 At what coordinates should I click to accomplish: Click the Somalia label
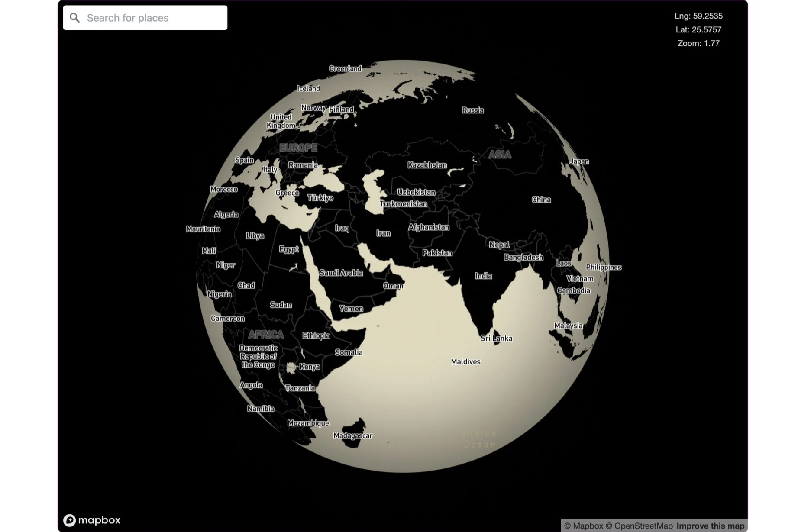pos(349,352)
